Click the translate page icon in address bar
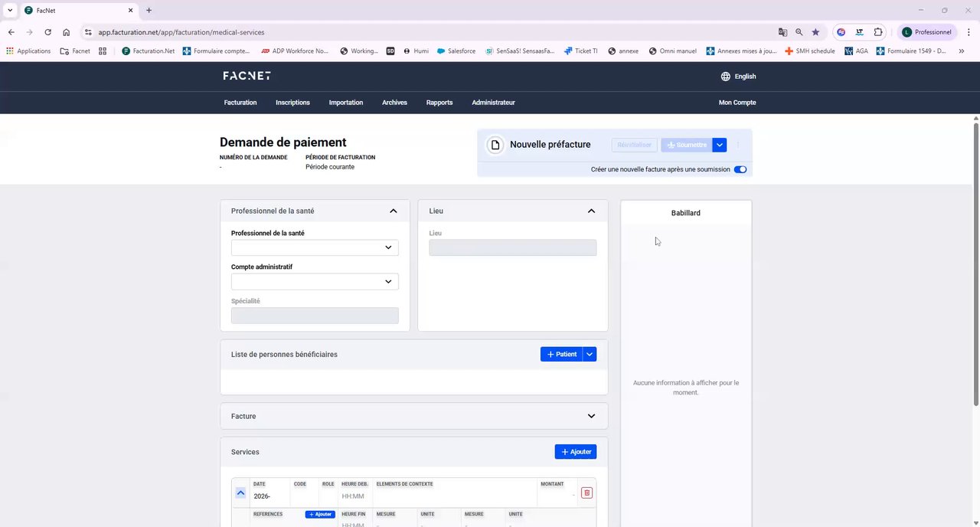 pos(782,32)
